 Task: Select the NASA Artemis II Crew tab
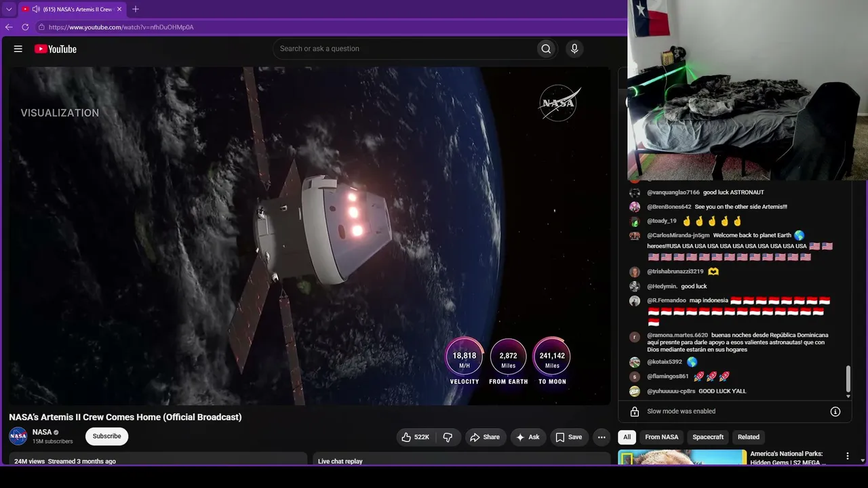[72, 9]
